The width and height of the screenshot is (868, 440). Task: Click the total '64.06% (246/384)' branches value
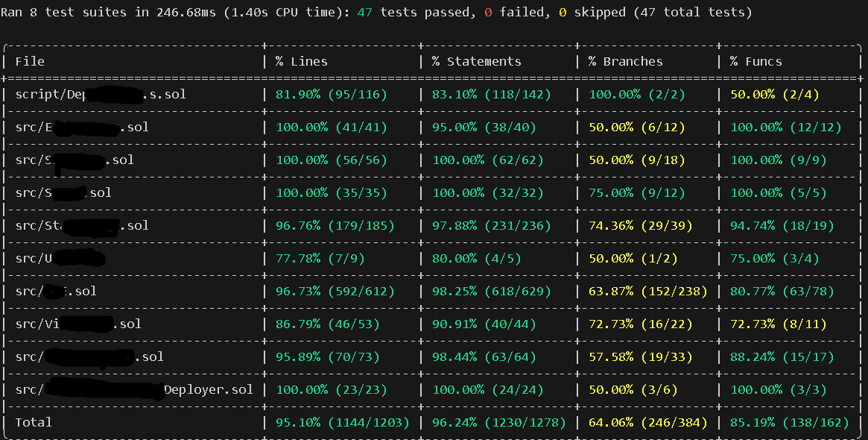point(647,422)
